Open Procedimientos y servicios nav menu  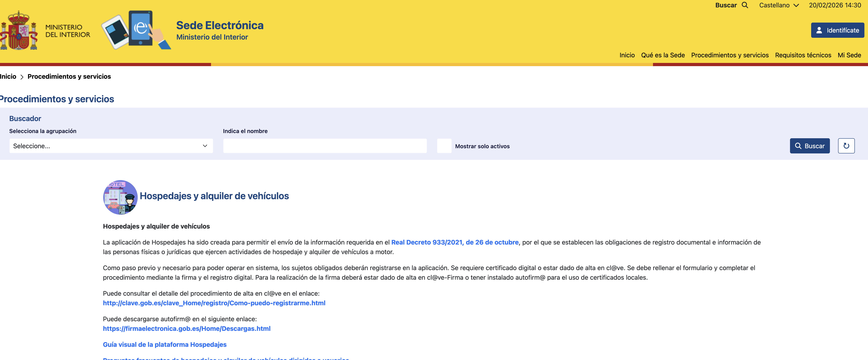[x=730, y=55]
